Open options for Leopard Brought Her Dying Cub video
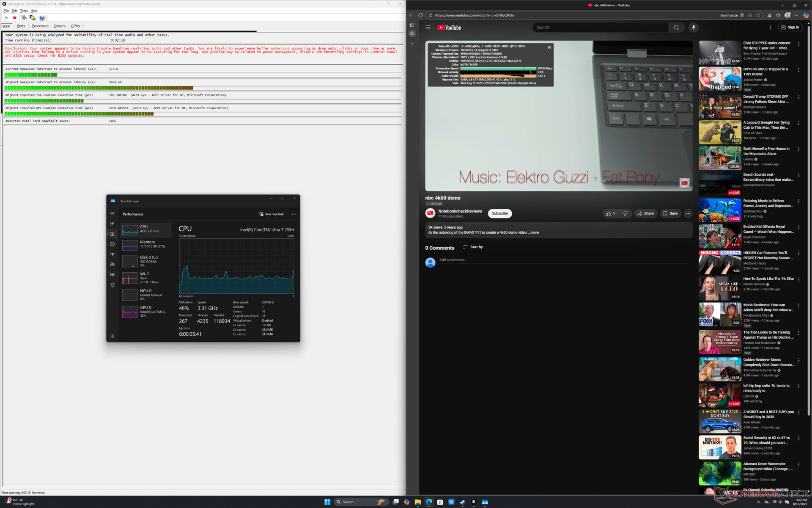The image size is (812, 508). point(798,123)
